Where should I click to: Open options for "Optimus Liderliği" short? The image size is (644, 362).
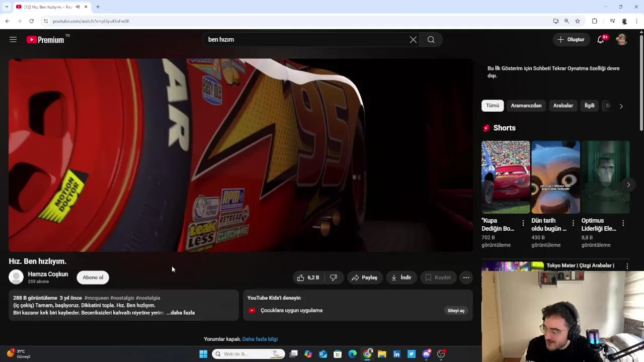pos(623,223)
